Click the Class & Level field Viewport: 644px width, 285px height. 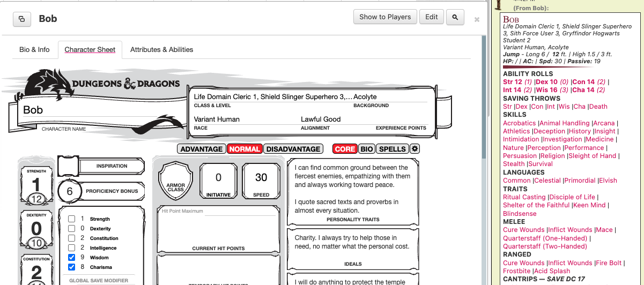273,97
